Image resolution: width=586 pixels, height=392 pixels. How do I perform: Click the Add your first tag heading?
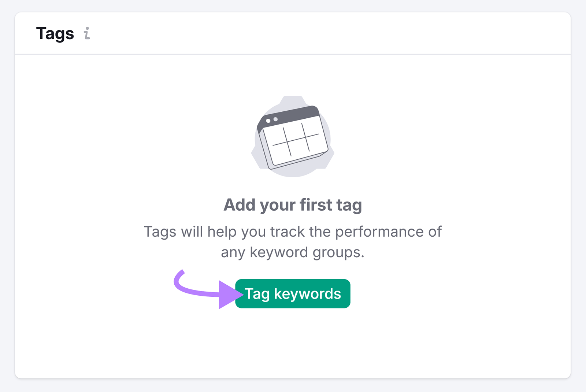(293, 205)
